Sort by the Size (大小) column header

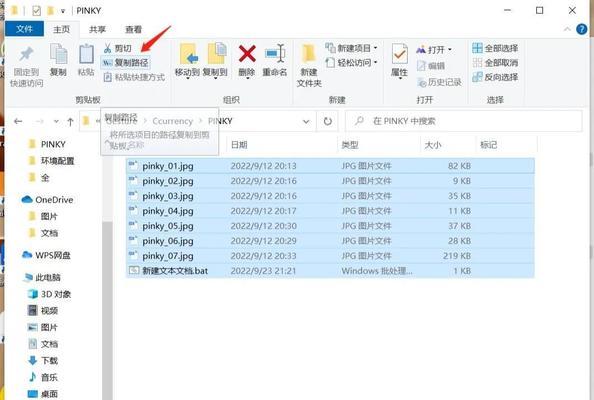(448, 145)
